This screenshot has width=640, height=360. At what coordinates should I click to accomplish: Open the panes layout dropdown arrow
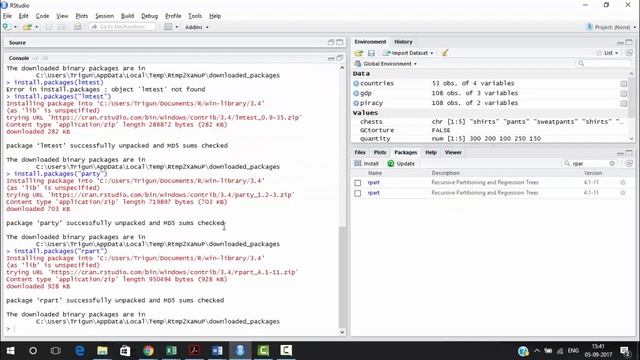tap(177, 27)
